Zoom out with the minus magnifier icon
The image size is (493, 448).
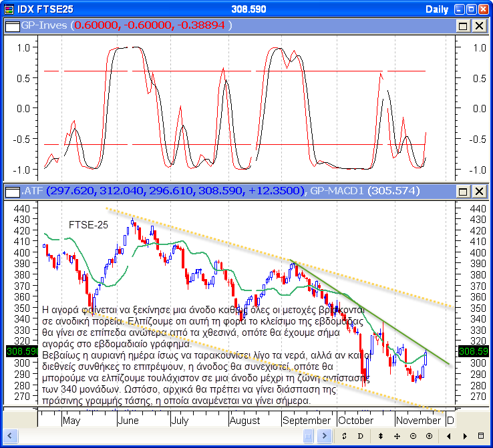pyautogui.click(x=413, y=436)
